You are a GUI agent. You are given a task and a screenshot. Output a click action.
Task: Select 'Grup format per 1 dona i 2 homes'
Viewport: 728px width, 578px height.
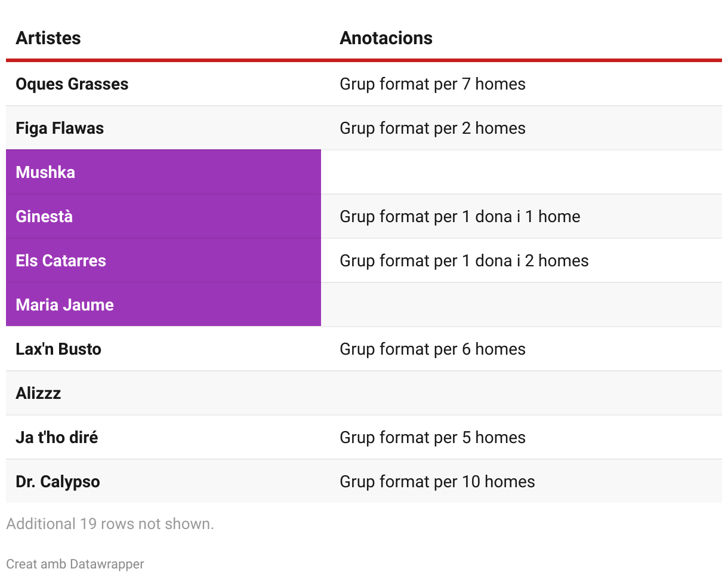464,261
